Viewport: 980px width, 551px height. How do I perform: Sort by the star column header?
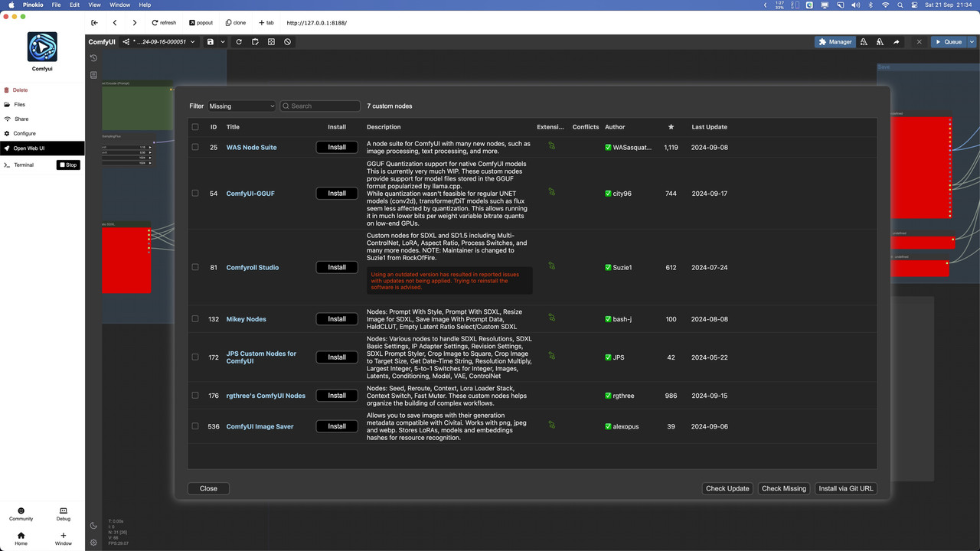pos(671,127)
